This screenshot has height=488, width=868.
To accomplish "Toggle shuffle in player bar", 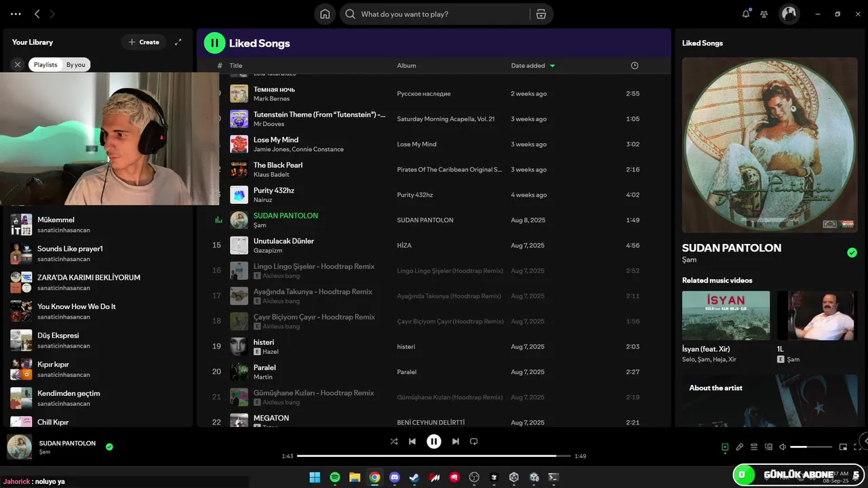I will pos(394,441).
